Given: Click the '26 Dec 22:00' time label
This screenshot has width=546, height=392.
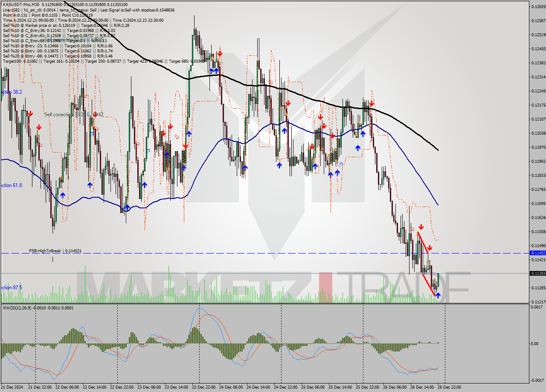Looking at the screenshot, I should tap(449, 387).
